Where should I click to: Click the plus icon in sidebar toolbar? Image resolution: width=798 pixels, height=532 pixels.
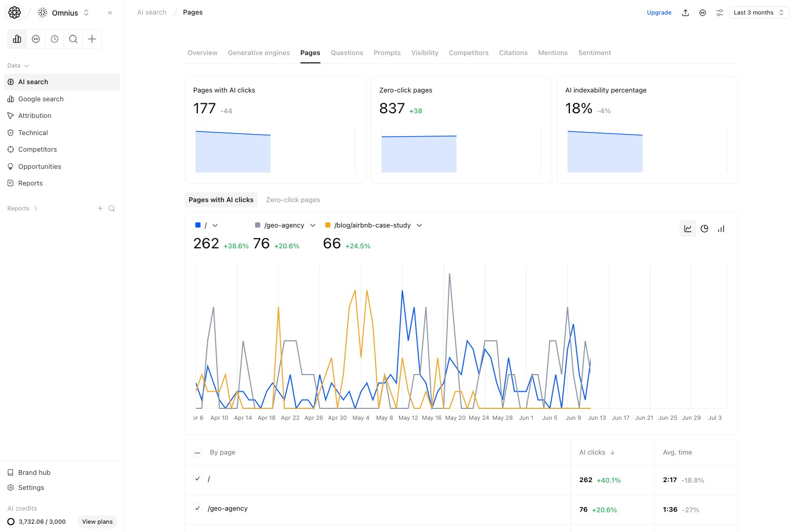92,39
